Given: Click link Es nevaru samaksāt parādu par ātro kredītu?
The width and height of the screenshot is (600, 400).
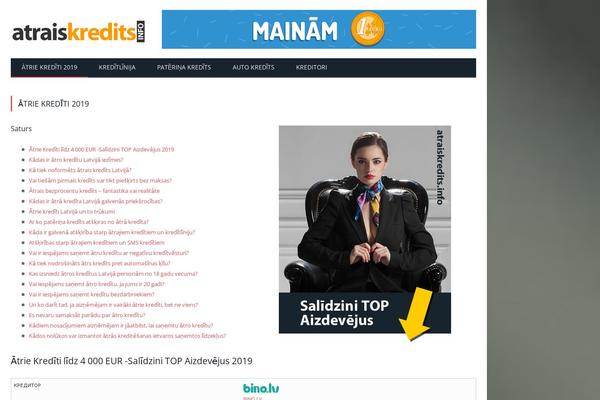Looking at the screenshot, I should [x=87, y=315].
